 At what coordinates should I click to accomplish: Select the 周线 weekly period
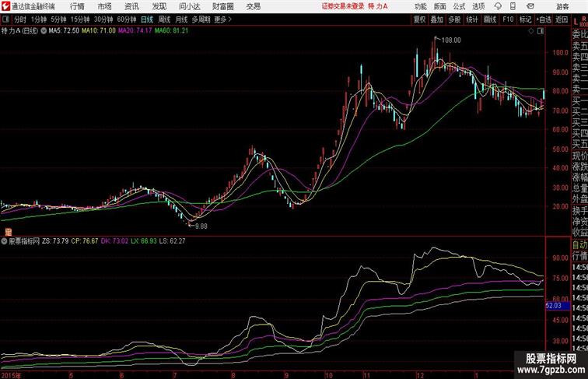[164, 19]
